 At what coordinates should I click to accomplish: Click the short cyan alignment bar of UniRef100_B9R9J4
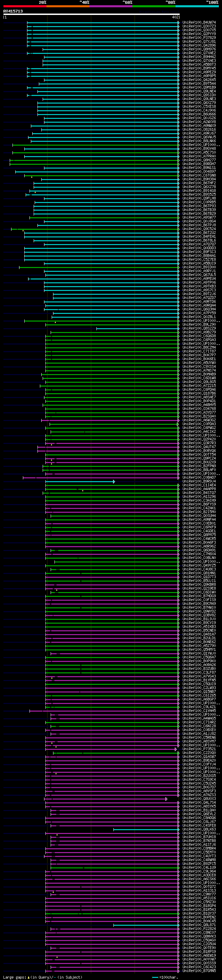(80, 481)
